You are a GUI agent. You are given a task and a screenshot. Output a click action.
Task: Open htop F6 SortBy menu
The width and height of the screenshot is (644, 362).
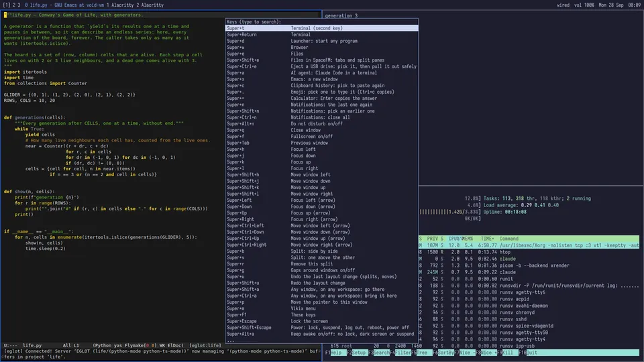[443, 353]
